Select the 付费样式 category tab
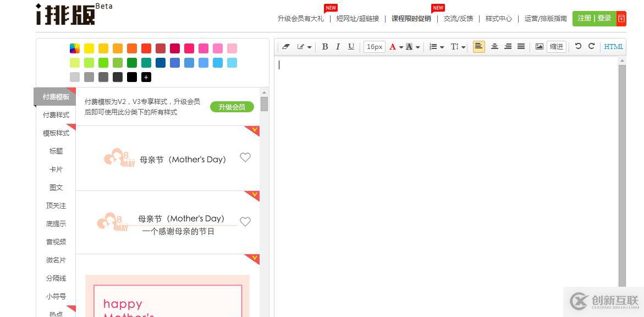Screen dimensions: 644x317 click(56, 114)
